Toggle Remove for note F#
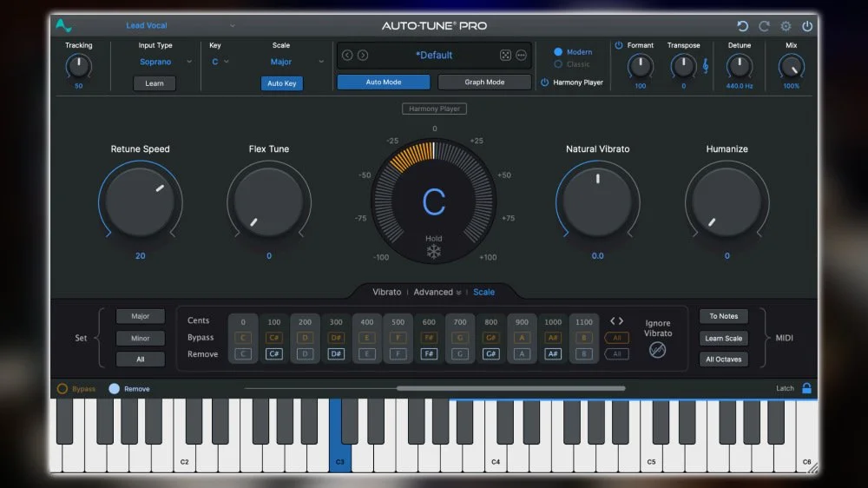The image size is (868, 488). click(429, 354)
